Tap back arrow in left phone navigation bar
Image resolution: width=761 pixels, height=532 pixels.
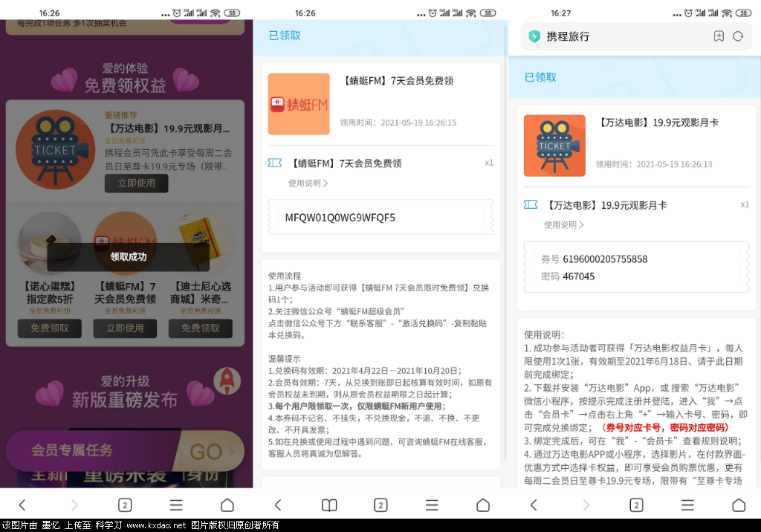[x=22, y=505]
